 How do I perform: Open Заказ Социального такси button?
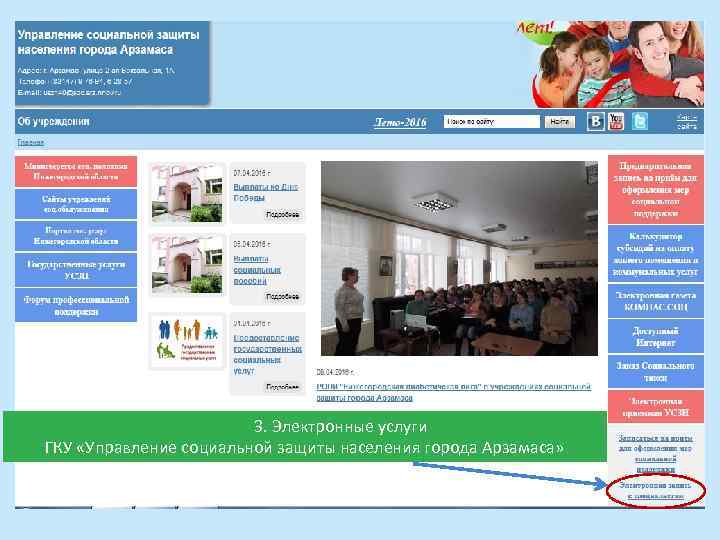pos(656,371)
